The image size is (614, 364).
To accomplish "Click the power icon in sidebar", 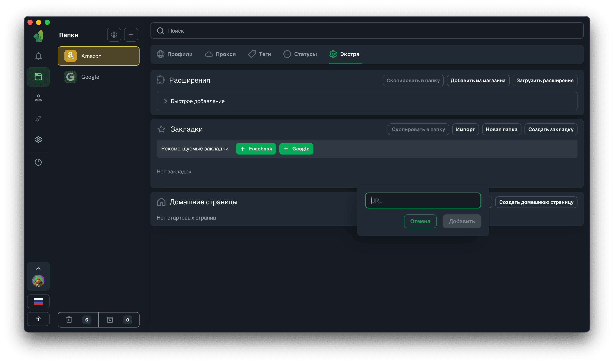I will 38,162.
